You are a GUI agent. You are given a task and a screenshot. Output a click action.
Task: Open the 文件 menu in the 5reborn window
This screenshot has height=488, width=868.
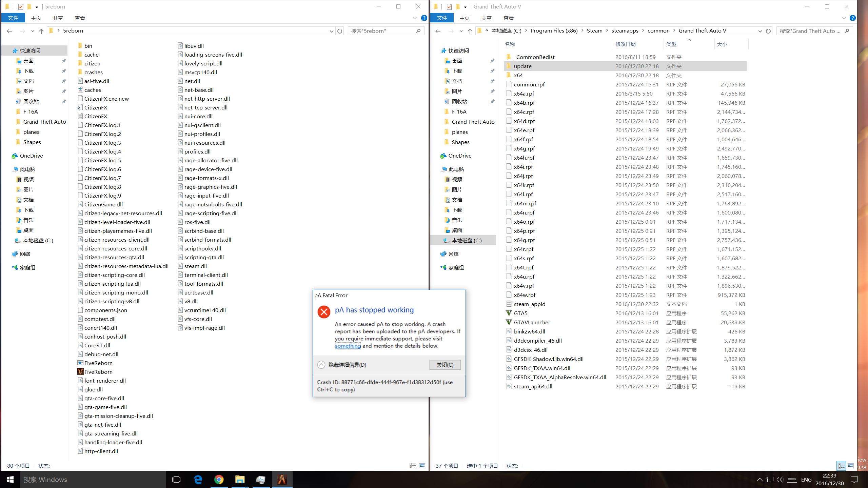coord(13,18)
